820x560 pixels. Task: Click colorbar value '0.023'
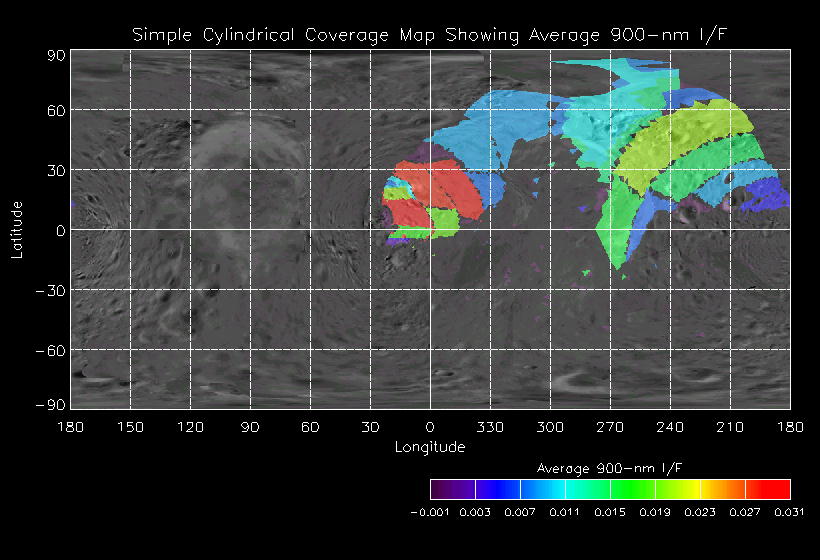pos(700,512)
